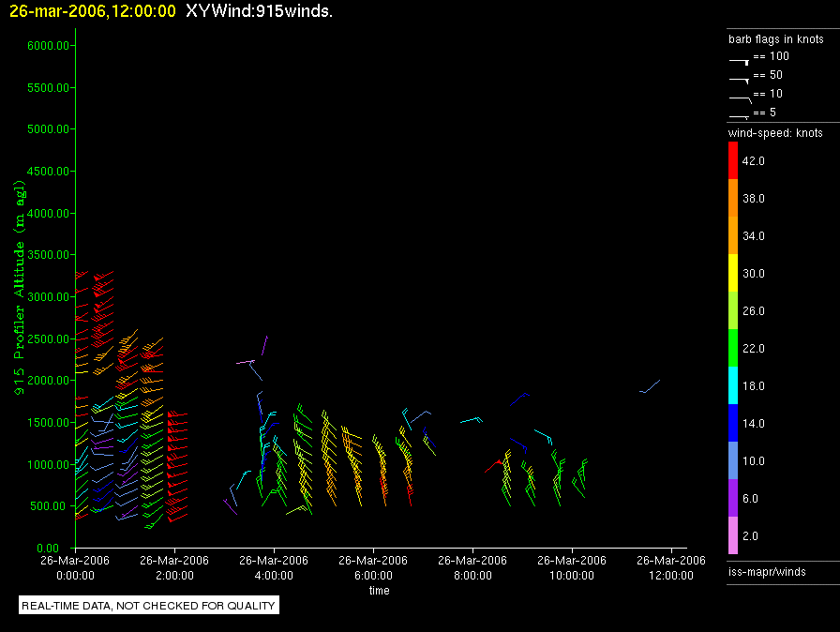Viewport: 840px width, 632px height.
Task: Click the 'wind-speed: knots' legend title
Action: click(x=775, y=133)
